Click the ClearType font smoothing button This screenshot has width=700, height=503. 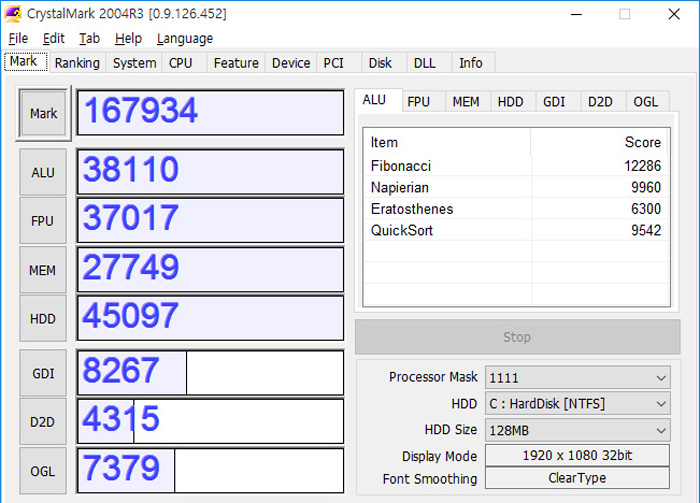pyautogui.click(x=577, y=478)
